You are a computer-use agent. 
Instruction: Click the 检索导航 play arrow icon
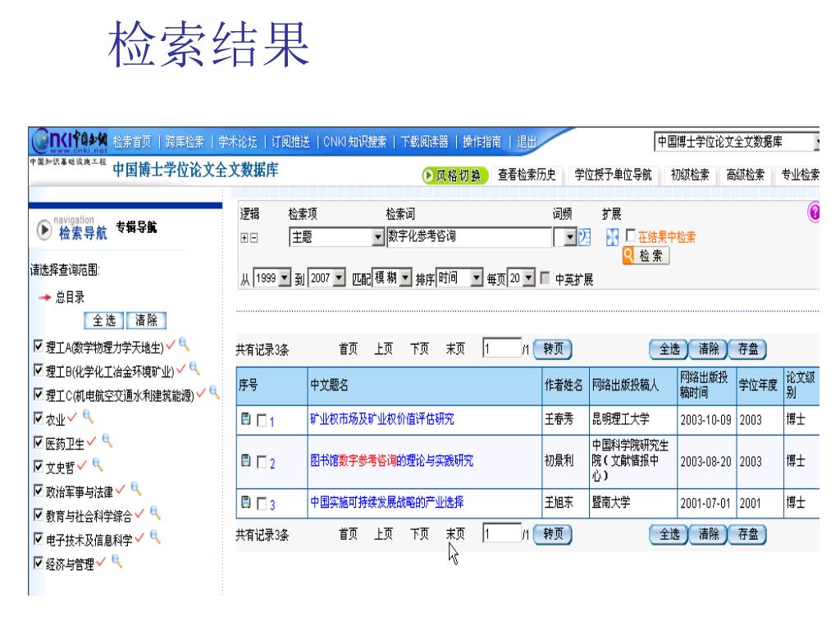pos(44,230)
